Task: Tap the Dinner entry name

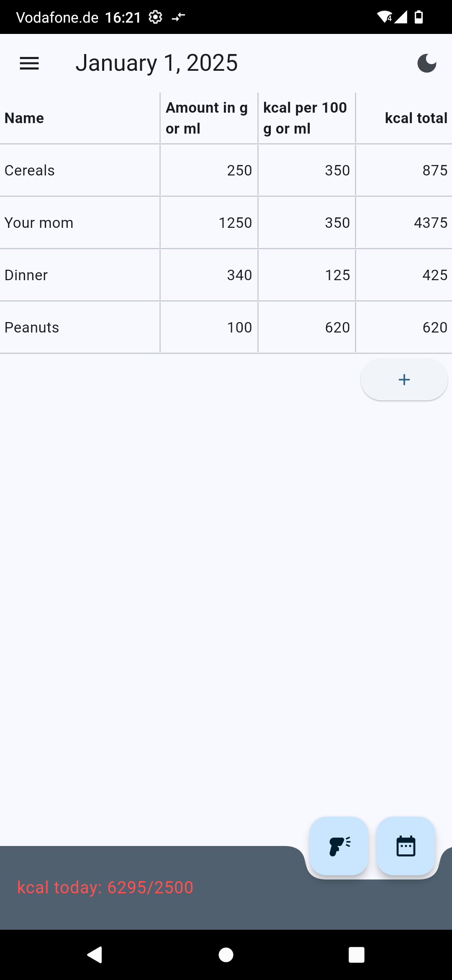Action: click(26, 275)
